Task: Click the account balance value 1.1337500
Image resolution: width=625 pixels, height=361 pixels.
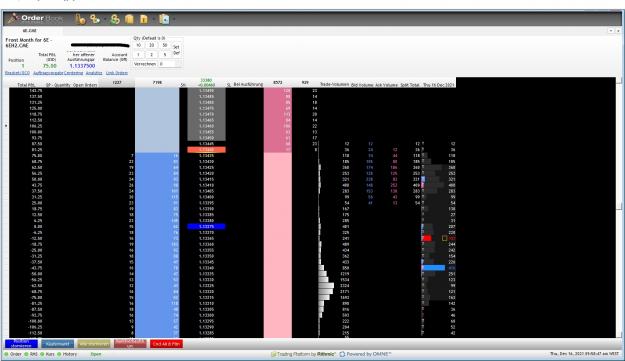Action: [82, 66]
